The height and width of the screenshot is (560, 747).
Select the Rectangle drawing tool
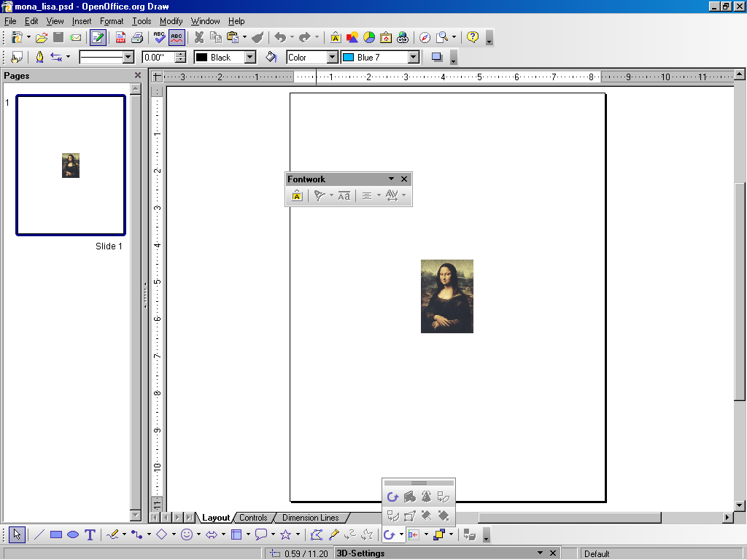pos(56,534)
